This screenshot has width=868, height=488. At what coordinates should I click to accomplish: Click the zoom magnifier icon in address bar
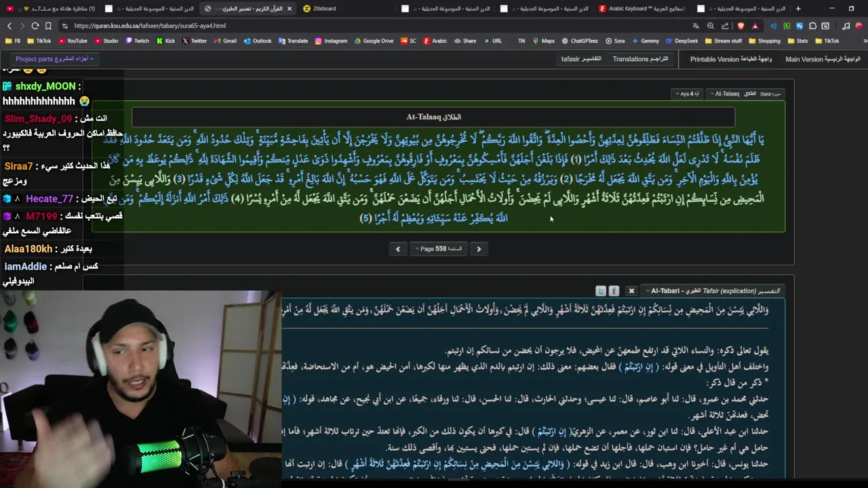click(710, 26)
